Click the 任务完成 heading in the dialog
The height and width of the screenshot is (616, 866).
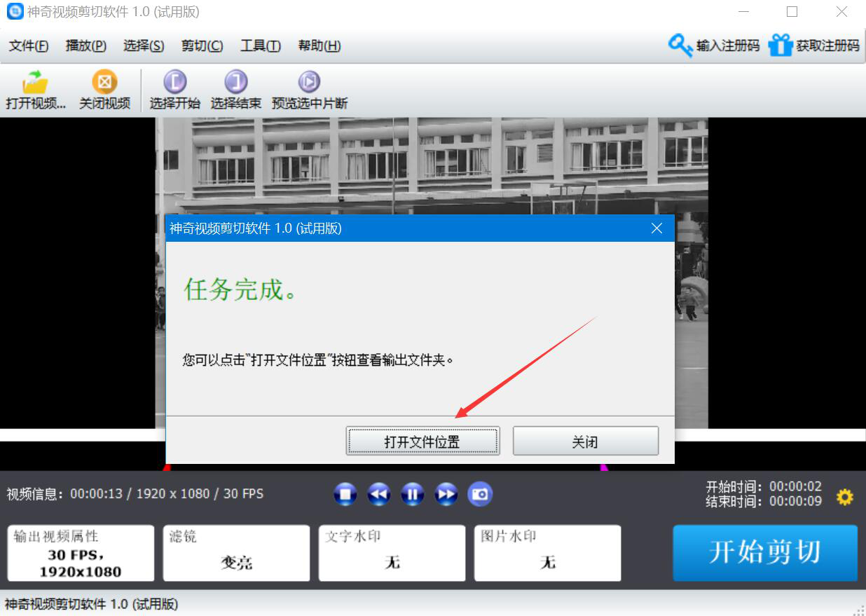coord(240,289)
